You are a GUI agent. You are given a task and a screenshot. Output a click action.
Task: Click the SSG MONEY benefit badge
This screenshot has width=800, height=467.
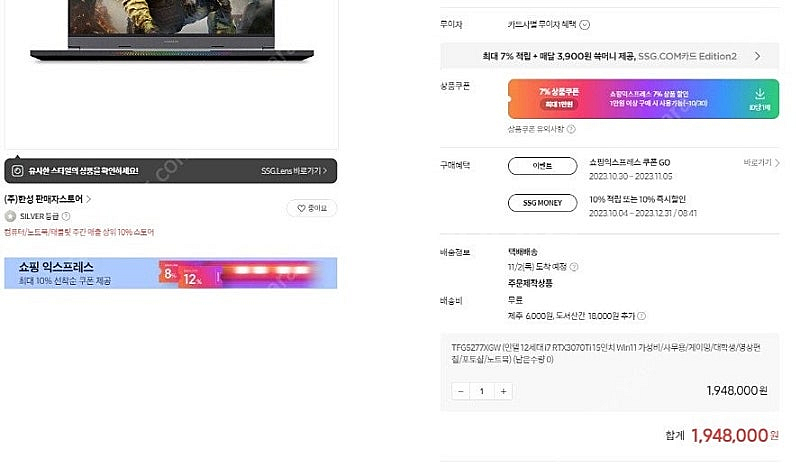click(x=542, y=203)
